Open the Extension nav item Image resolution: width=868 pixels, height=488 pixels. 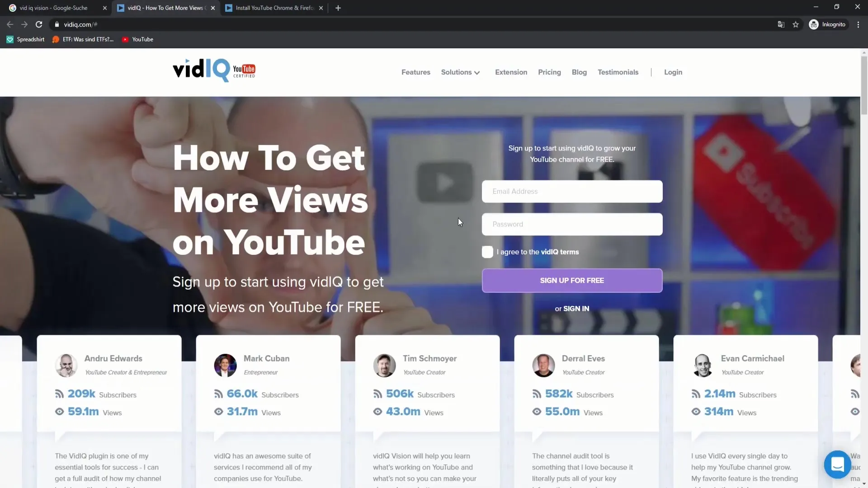[x=511, y=72]
